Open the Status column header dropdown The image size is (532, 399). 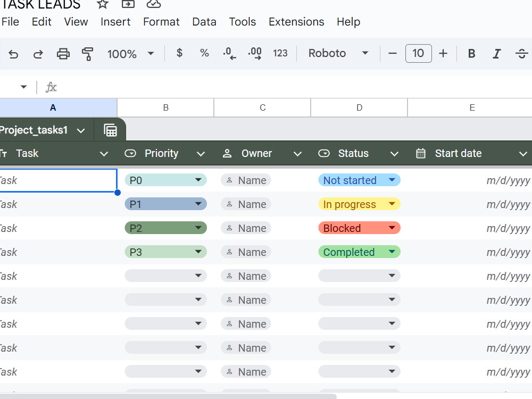(394, 154)
